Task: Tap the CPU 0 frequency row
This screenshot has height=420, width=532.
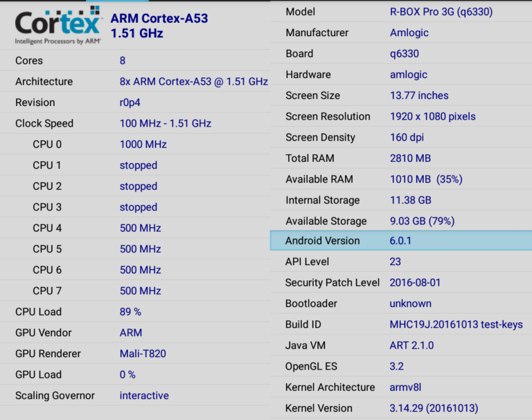Action: coord(135,145)
